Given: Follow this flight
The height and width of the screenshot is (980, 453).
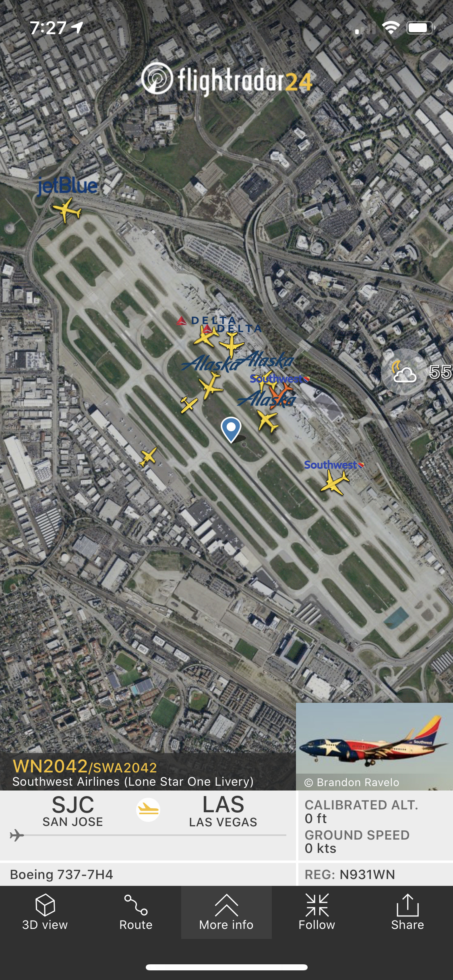Looking at the screenshot, I should [317, 912].
